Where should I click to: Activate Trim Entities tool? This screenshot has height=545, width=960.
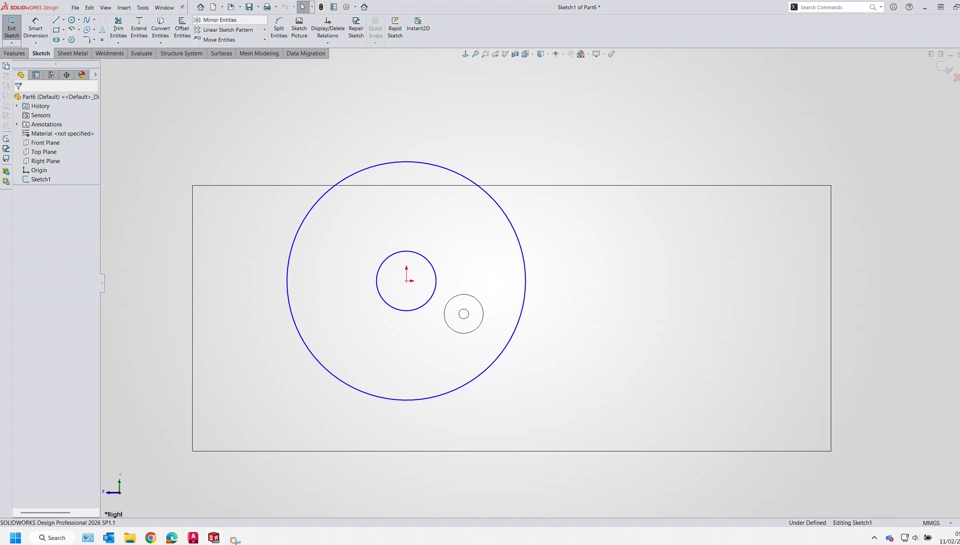tap(118, 28)
